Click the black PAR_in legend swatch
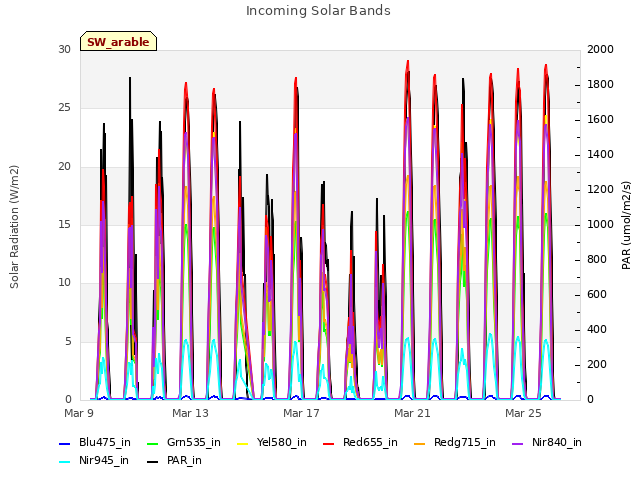 pyautogui.click(x=152, y=462)
